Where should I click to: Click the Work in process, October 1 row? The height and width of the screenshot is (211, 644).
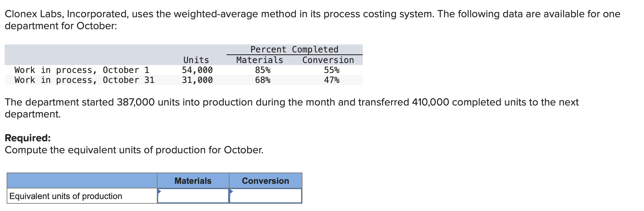point(82,70)
